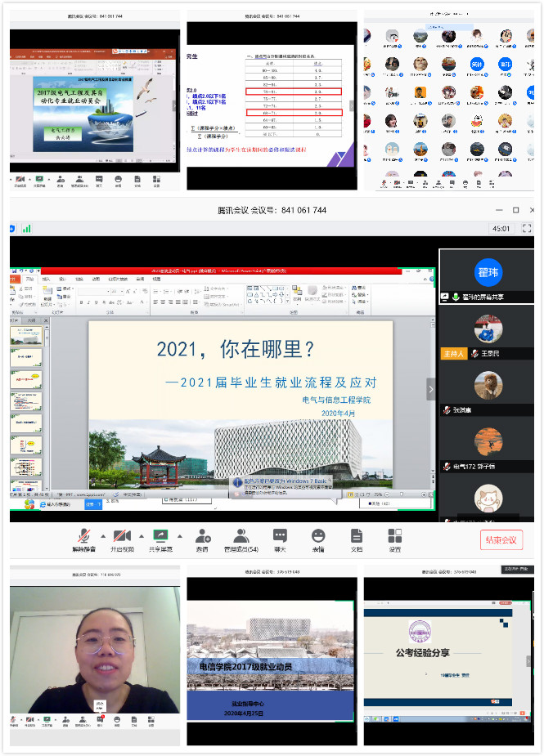Open the 聊天 chat panel

click(x=280, y=539)
